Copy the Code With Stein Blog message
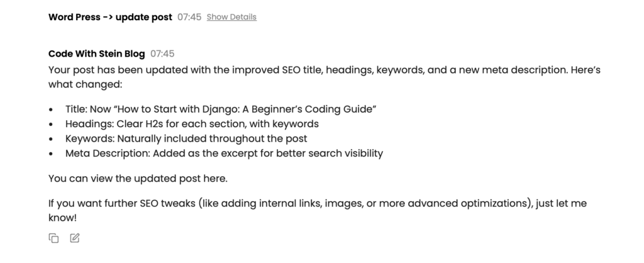This screenshot has width=644, height=263. tap(54, 238)
